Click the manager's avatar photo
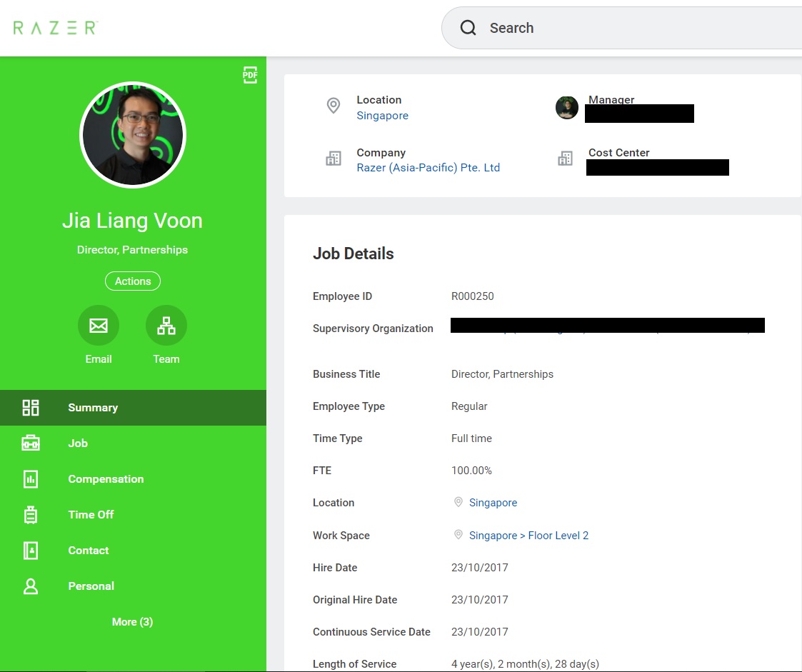 click(x=567, y=108)
